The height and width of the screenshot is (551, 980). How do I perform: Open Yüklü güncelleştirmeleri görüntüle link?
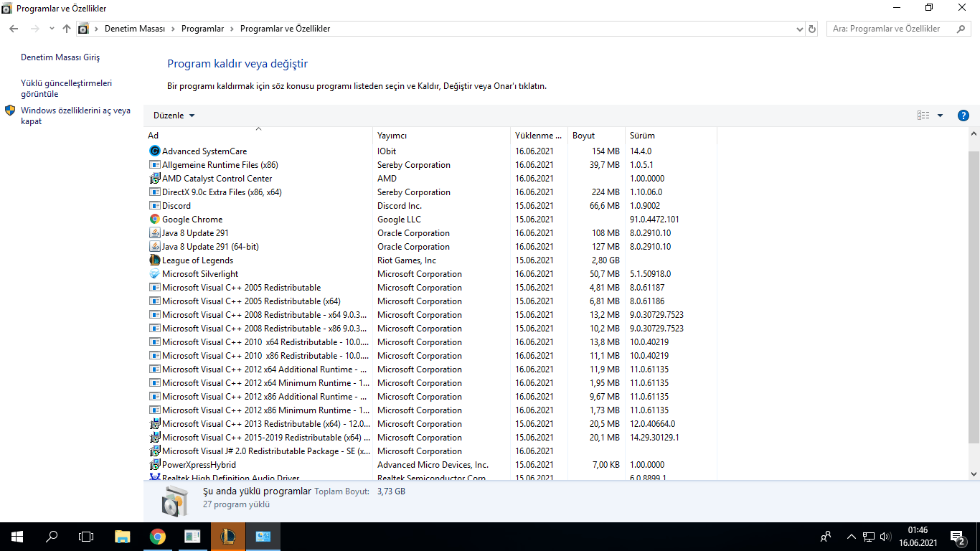[67, 88]
